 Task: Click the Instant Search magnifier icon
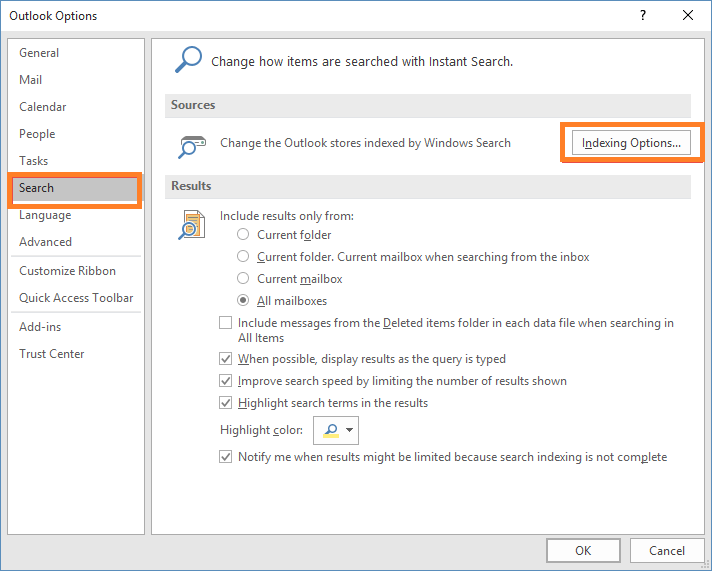(x=188, y=60)
